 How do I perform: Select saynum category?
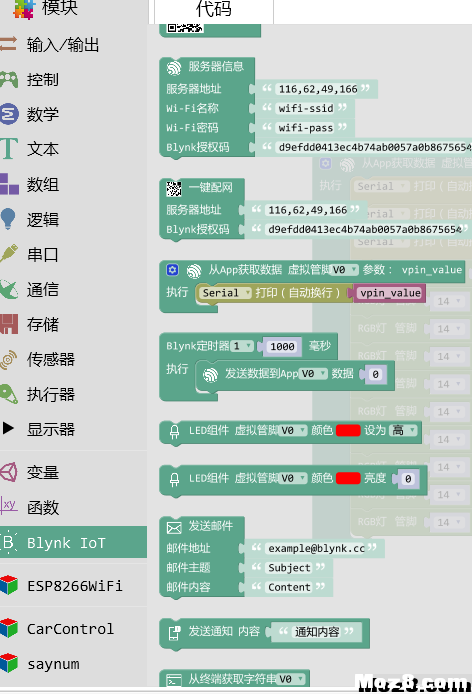[74, 663]
